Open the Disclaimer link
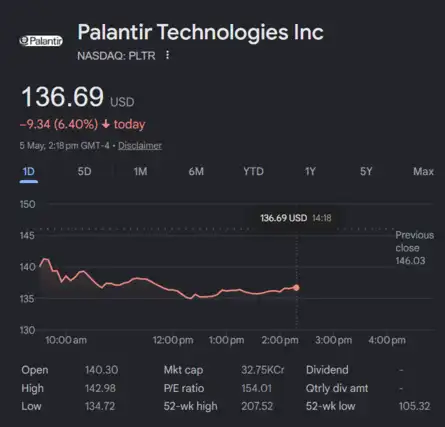The width and height of the screenshot is (445, 427). (x=140, y=146)
